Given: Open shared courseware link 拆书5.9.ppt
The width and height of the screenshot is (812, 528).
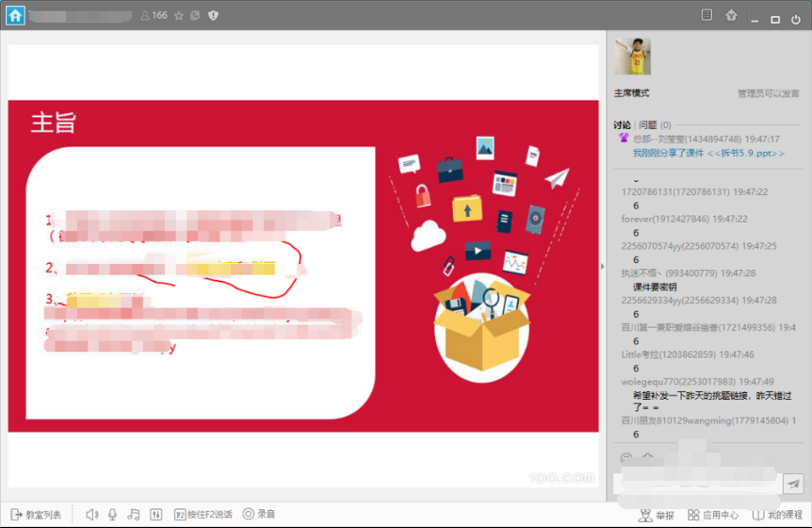Looking at the screenshot, I should (x=708, y=153).
